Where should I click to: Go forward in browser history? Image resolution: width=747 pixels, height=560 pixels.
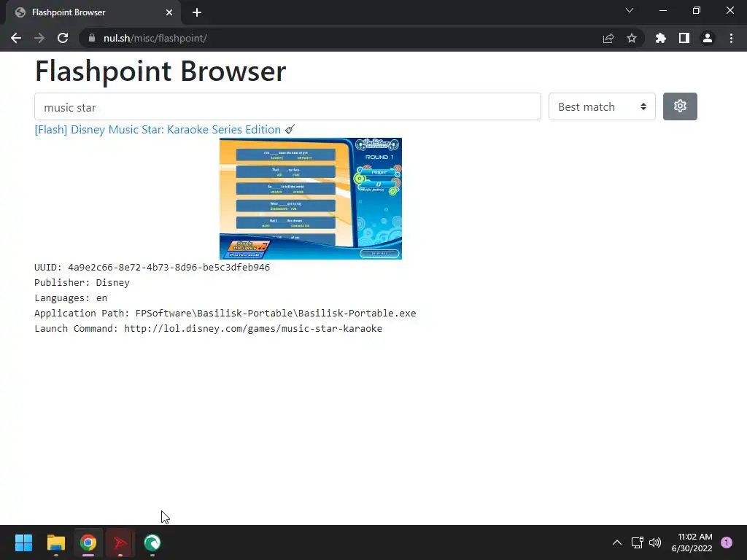point(39,38)
